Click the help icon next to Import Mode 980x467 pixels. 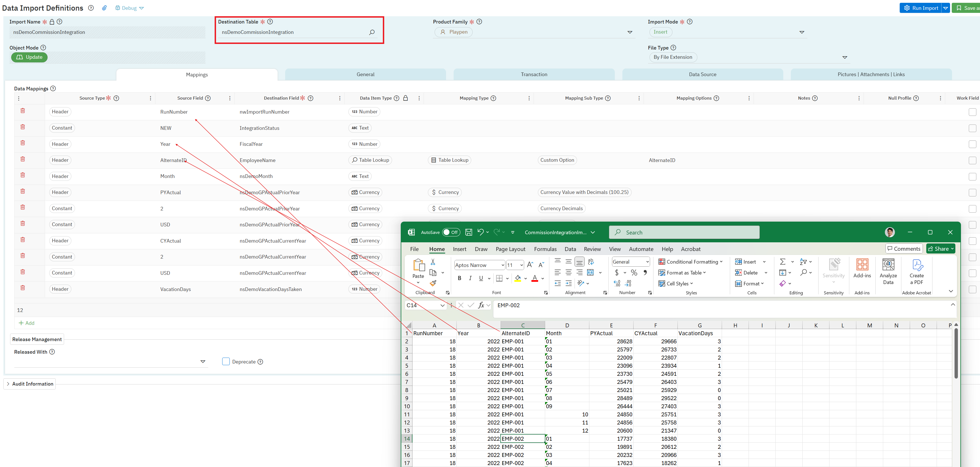pyautogui.click(x=690, y=22)
